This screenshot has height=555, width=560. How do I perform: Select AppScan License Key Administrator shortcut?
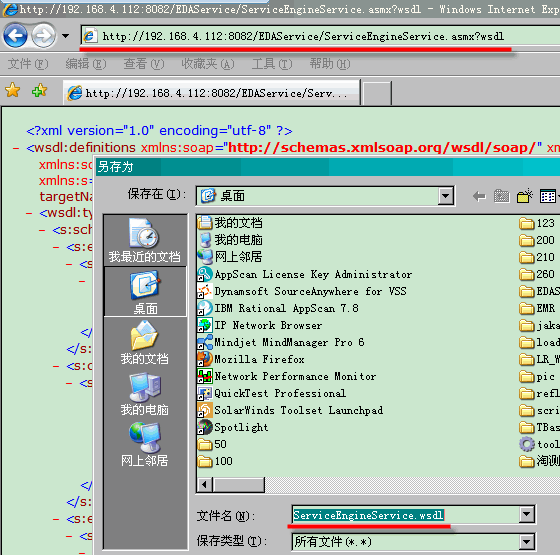coord(305,274)
